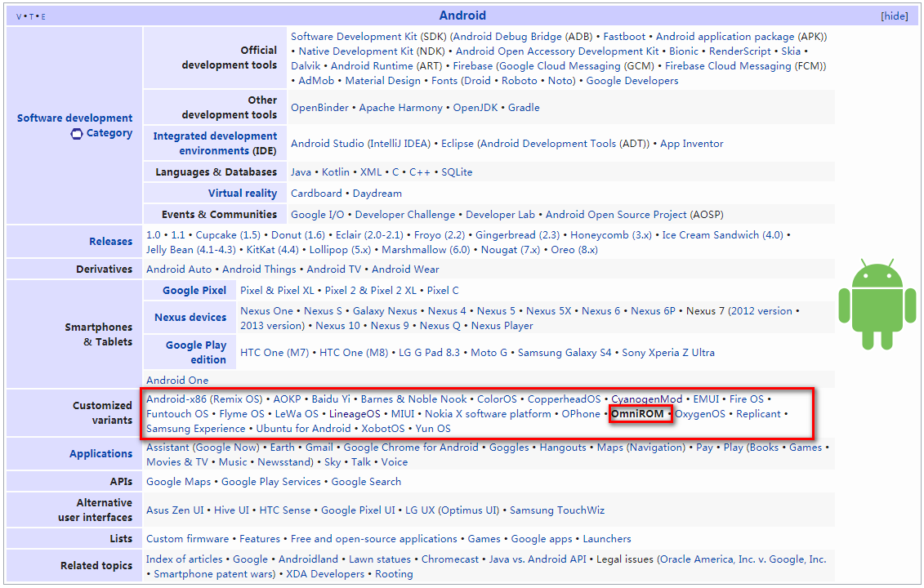Open the Category folder icon
The height and width of the screenshot is (588, 924).
coord(77,134)
